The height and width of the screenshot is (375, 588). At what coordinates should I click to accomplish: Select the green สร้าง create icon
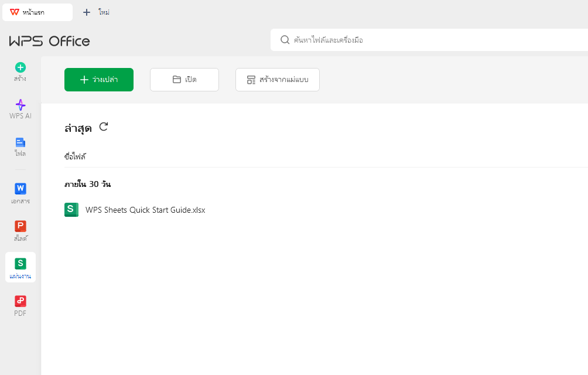tap(20, 67)
